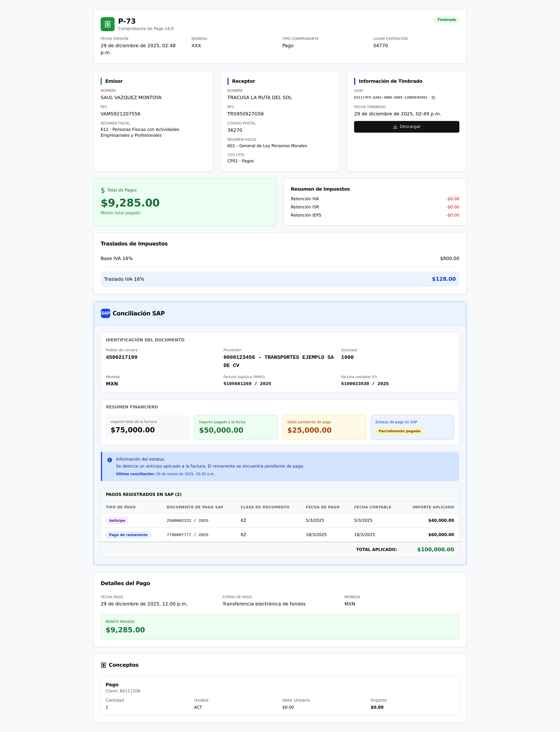The width and height of the screenshot is (560, 732).
Task: Copy the UUID with the copy icon
Action: click(433, 98)
